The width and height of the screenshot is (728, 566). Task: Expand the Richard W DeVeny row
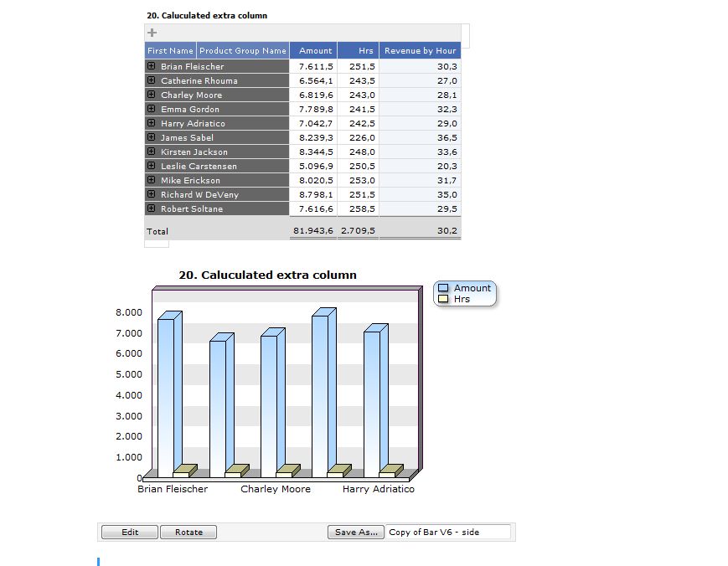[x=152, y=194]
